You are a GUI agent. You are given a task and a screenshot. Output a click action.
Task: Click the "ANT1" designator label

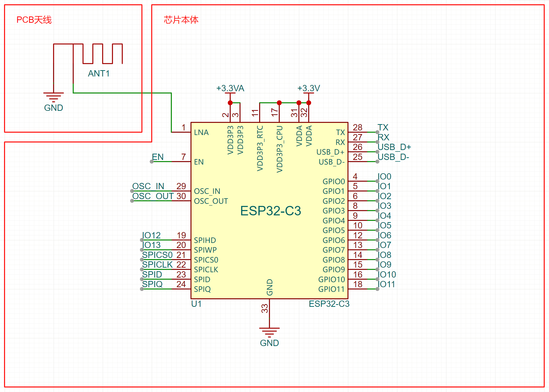point(99,74)
